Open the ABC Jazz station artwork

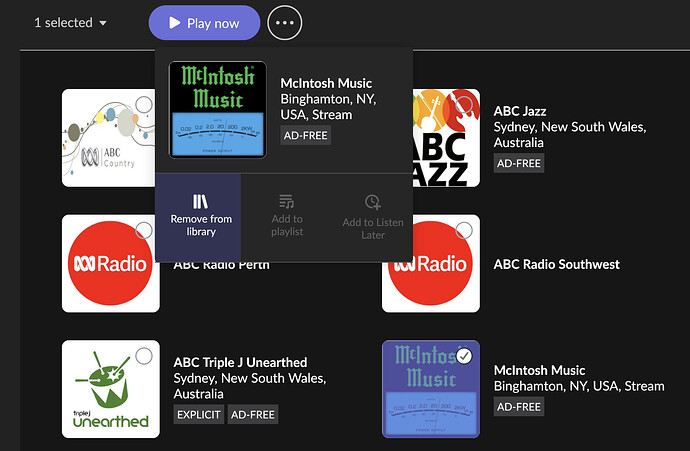pyautogui.click(x=446, y=138)
